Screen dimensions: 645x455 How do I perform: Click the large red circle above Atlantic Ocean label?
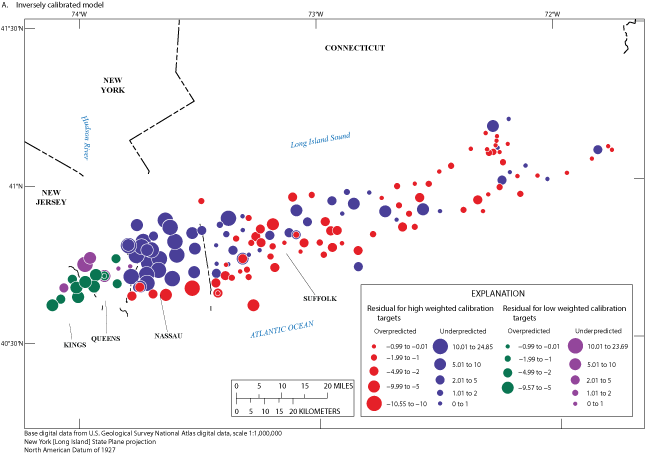click(253, 305)
